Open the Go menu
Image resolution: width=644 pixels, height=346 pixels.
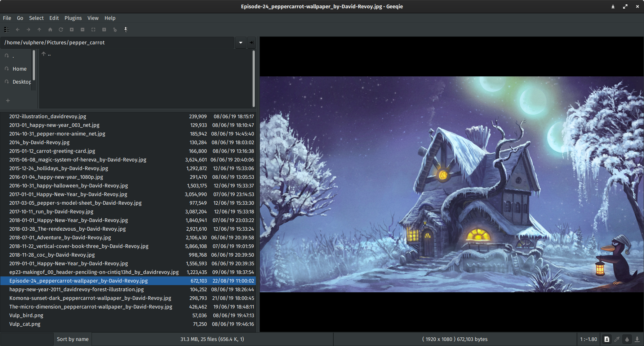pos(20,18)
